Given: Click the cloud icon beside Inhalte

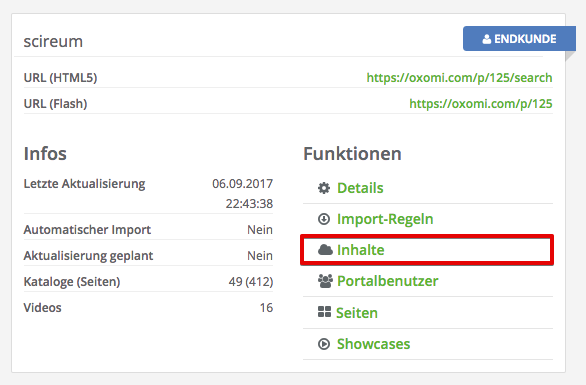Looking at the screenshot, I should click(x=325, y=250).
